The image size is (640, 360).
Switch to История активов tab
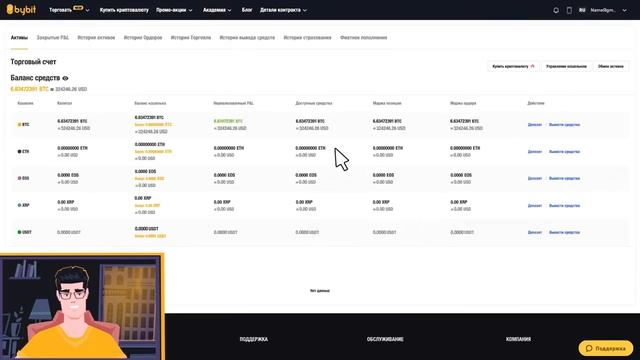click(x=96, y=38)
